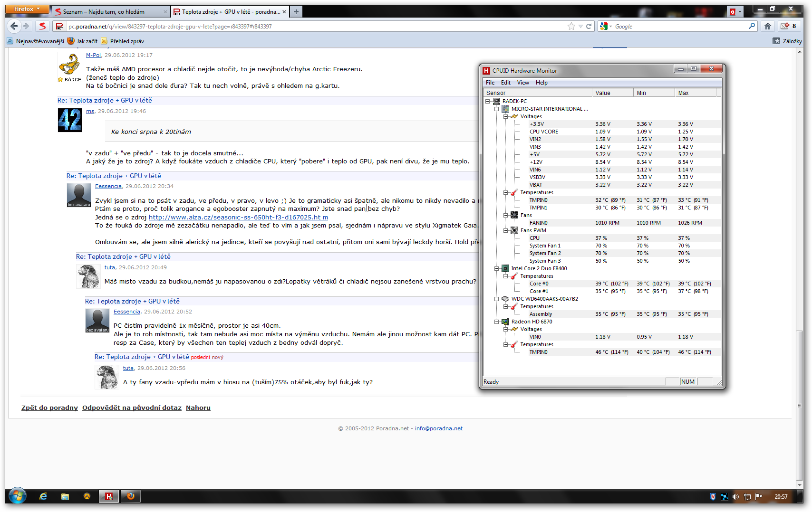The width and height of the screenshot is (812, 512).
Task: Collapse the RADEK-PC root node
Action: (487, 101)
